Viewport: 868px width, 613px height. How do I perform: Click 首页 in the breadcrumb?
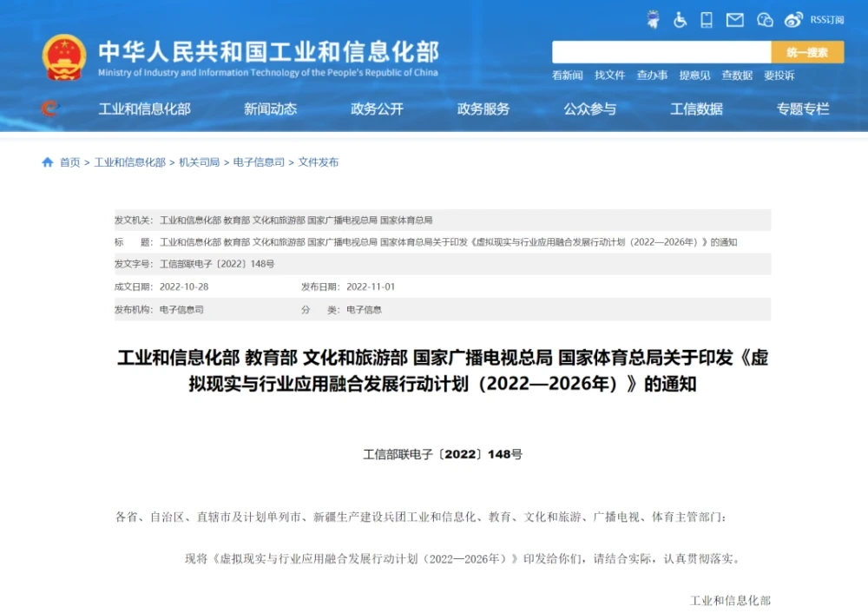click(x=69, y=162)
